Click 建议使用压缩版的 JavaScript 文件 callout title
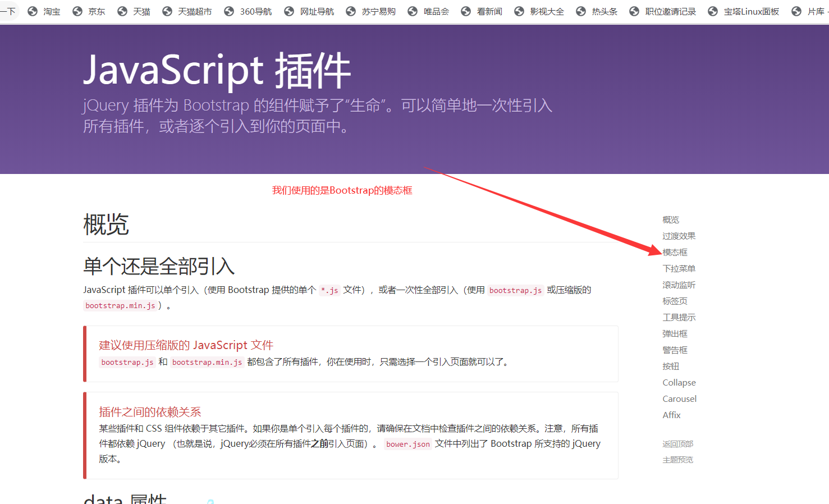 pyautogui.click(x=186, y=345)
